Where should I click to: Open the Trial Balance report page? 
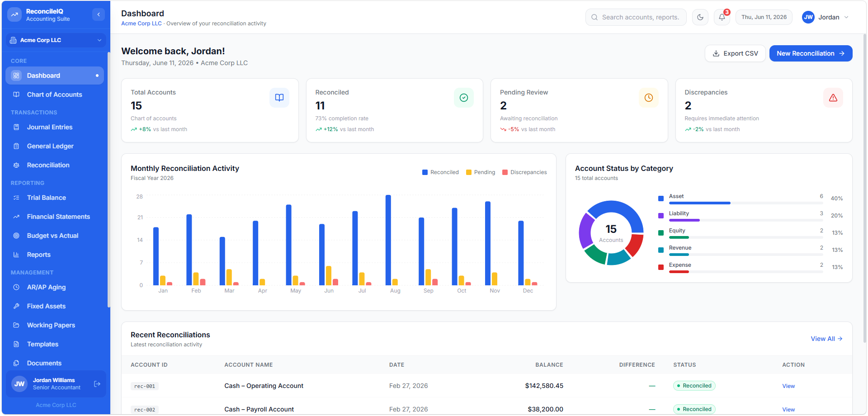pyautogui.click(x=55, y=198)
